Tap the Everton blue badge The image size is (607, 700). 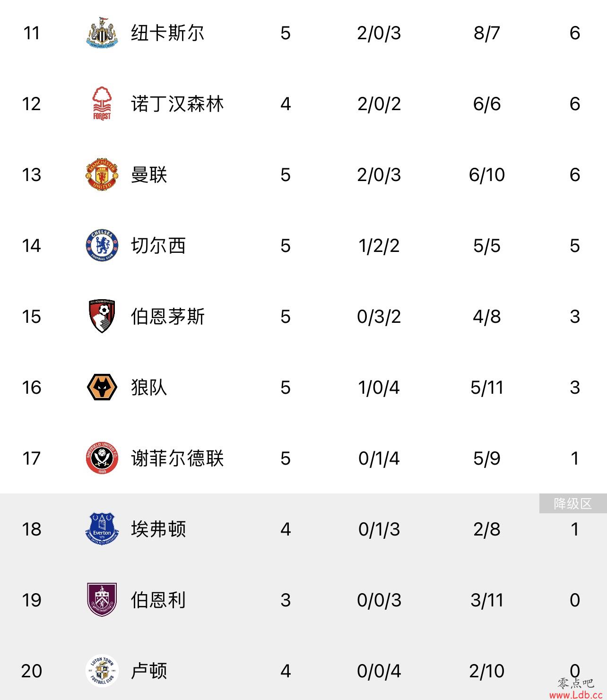(102, 529)
